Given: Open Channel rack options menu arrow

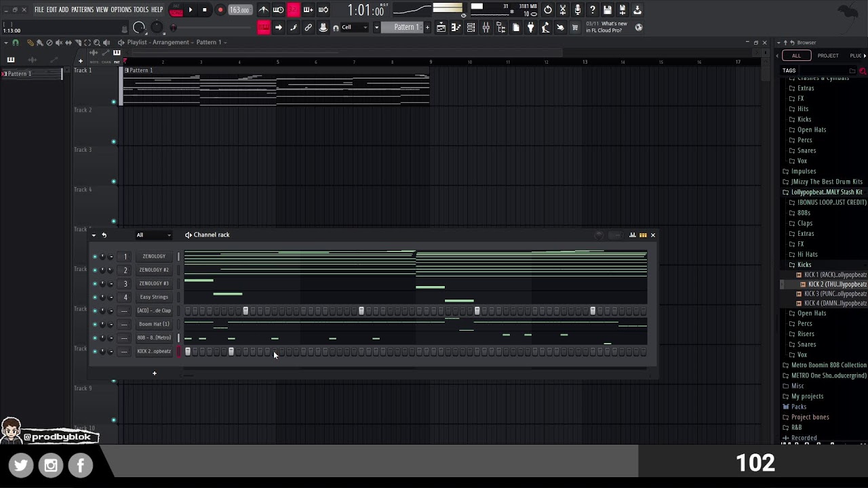Looking at the screenshot, I should coord(94,235).
